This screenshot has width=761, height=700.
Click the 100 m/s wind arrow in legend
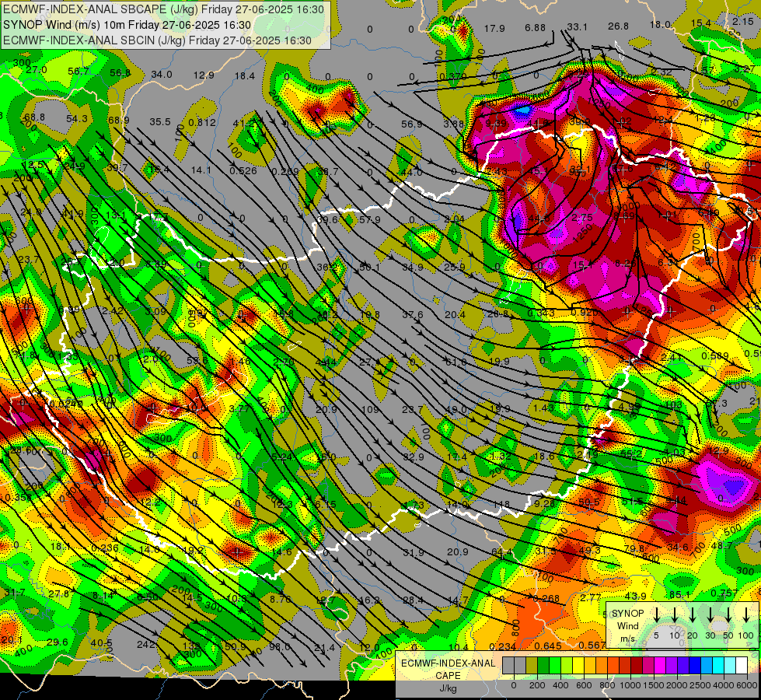(746, 614)
